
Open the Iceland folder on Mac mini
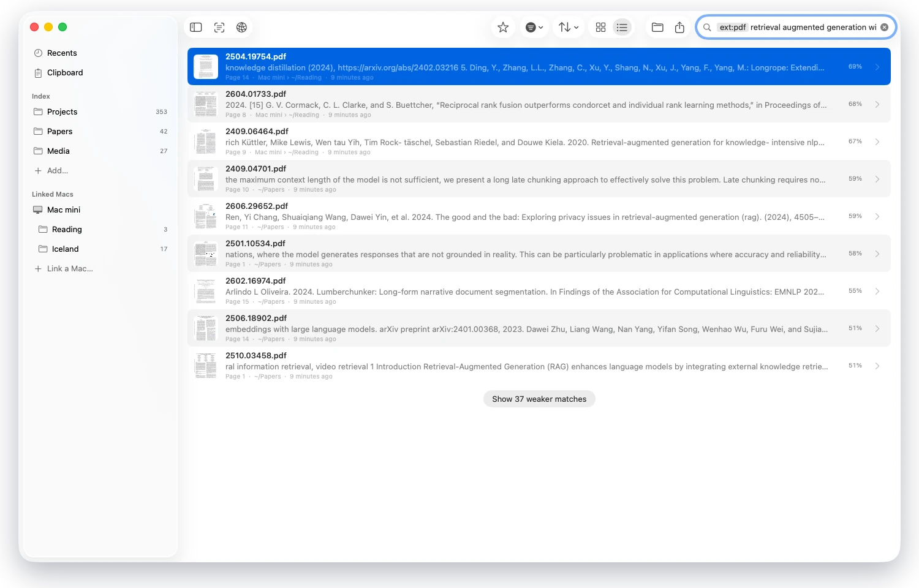pos(100,249)
